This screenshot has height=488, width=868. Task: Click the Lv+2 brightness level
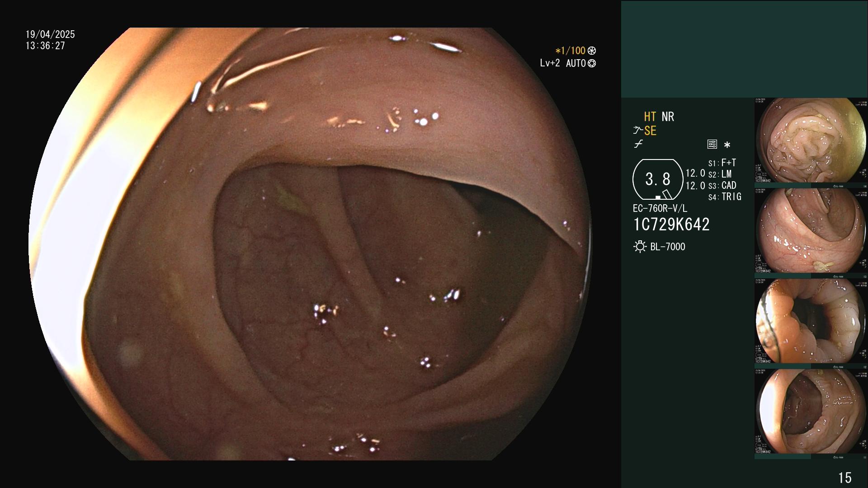coord(550,63)
